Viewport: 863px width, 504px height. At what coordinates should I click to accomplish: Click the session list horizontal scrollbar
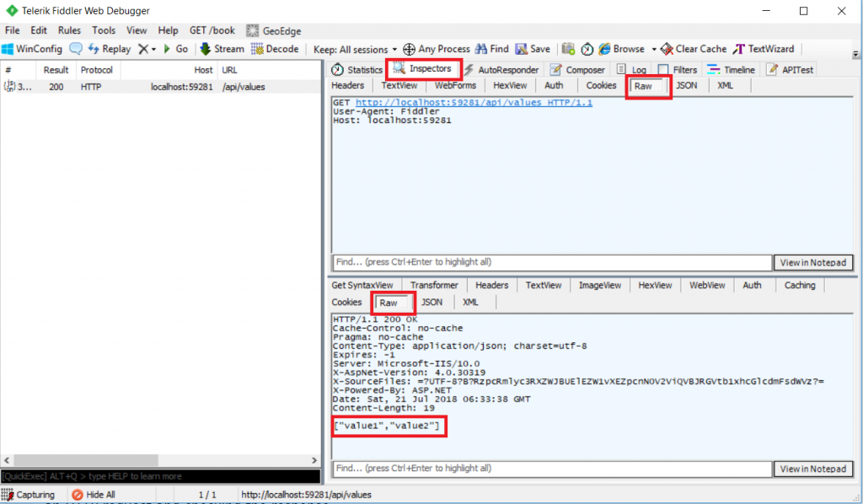[86, 460]
